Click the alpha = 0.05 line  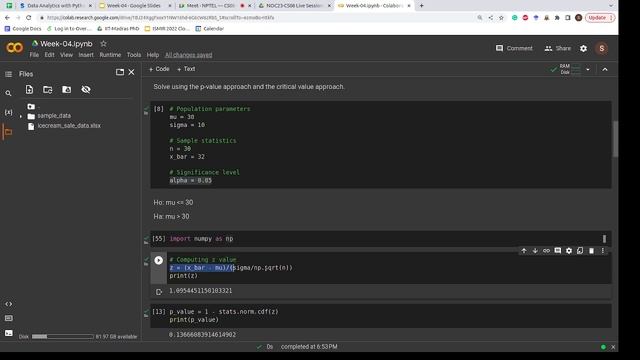click(191, 180)
